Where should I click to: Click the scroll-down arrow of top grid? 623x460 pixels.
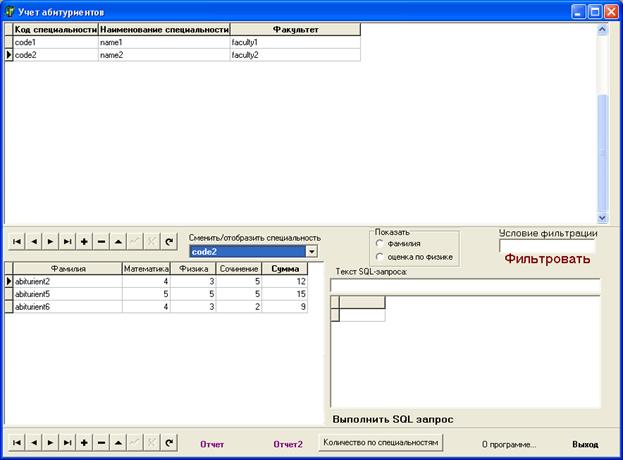pyautogui.click(x=602, y=217)
